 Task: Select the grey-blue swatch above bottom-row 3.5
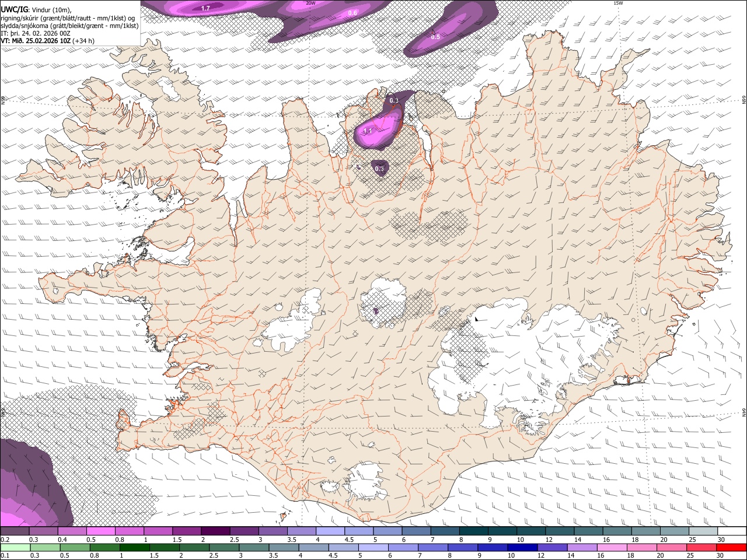click(x=284, y=547)
